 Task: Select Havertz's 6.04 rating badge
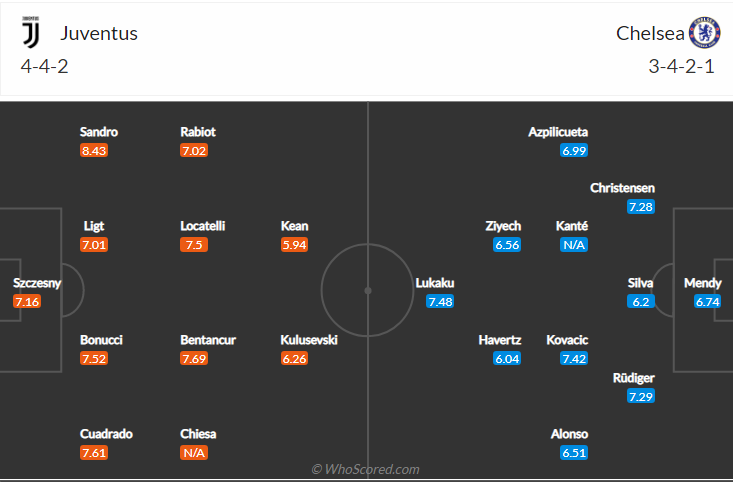tap(507, 359)
